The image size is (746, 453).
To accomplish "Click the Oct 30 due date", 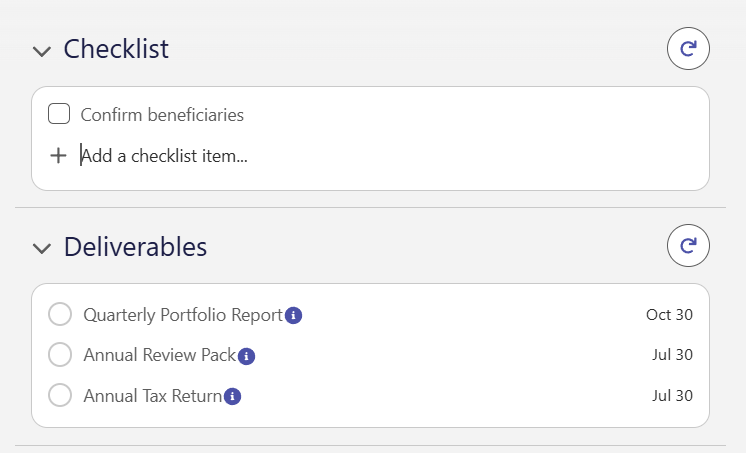I will pyautogui.click(x=669, y=315).
